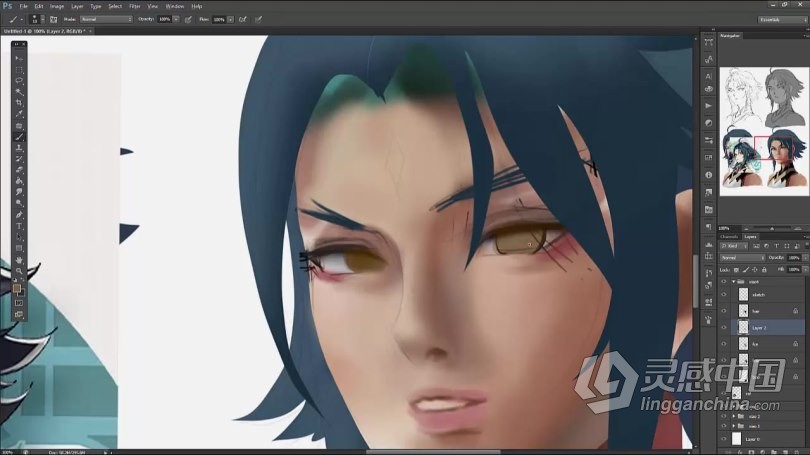Switch to the Channels tab
This screenshot has width=810, height=455.
[729, 237]
